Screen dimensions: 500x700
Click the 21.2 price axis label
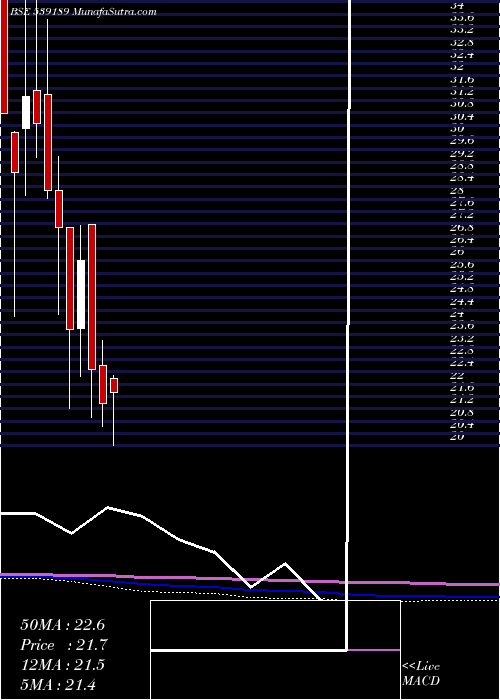pyautogui.click(x=461, y=400)
